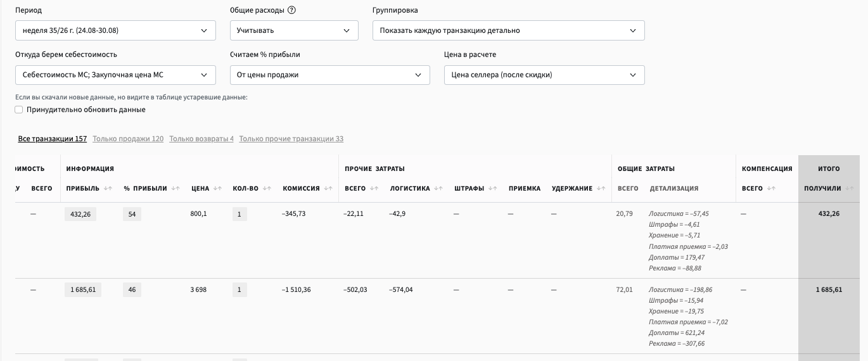Click the ИТОГО bold value 1 685,61
This screenshot has width=868, height=361.
click(829, 290)
